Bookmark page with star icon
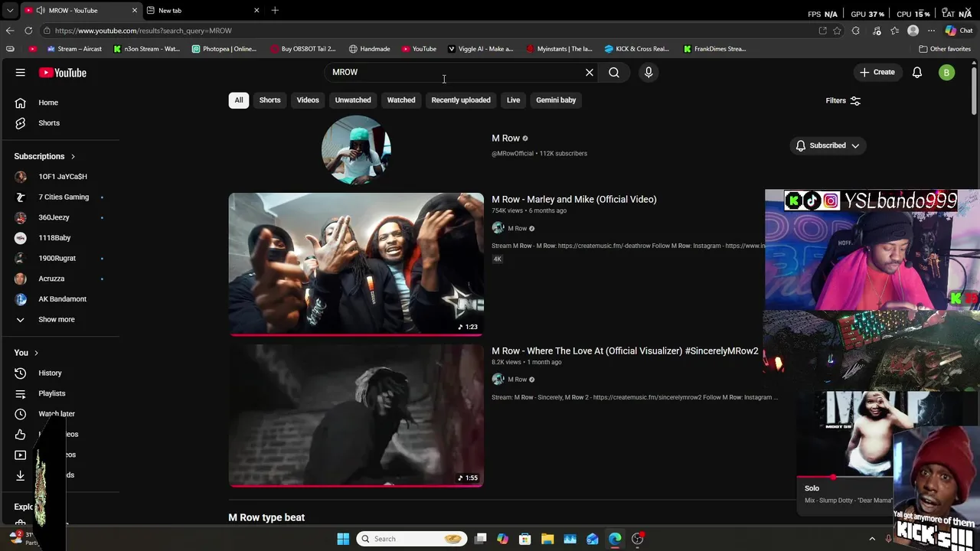980x551 pixels. (x=838, y=31)
